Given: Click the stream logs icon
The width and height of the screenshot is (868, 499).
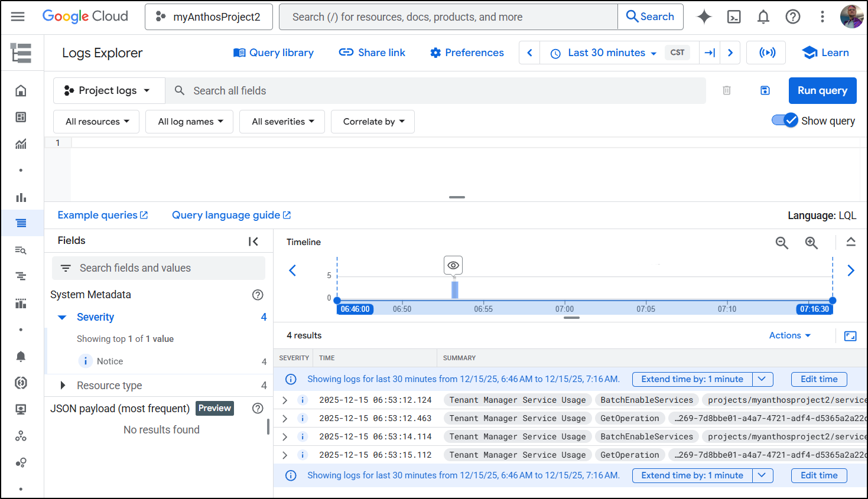Looking at the screenshot, I should (767, 53).
